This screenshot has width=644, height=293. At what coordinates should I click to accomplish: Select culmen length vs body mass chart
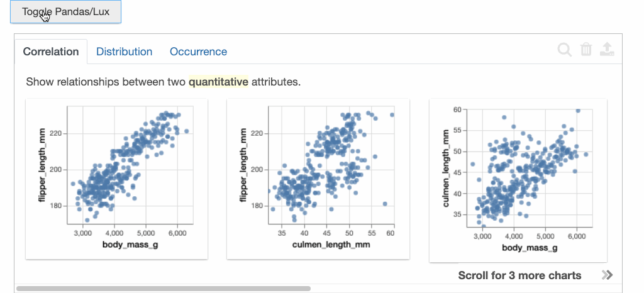coord(518,180)
